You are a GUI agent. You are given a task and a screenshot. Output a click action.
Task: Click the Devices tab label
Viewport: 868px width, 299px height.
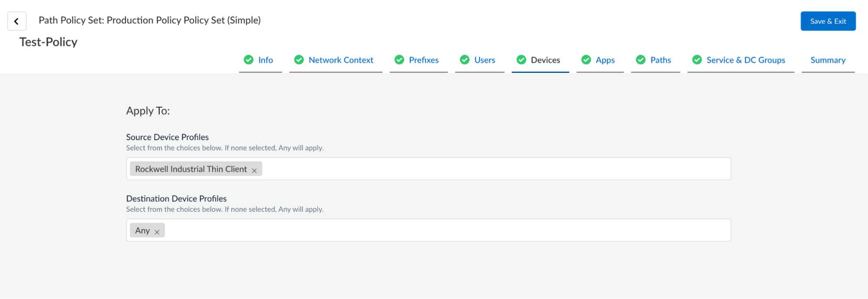(x=545, y=60)
